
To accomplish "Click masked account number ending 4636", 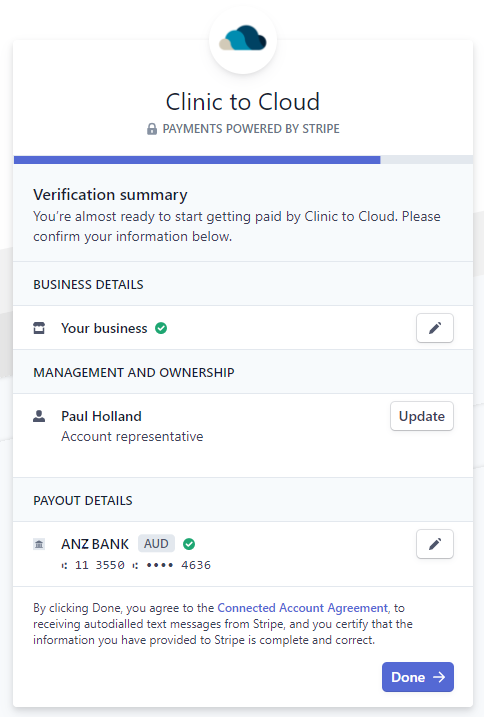I will pos(179,565).
